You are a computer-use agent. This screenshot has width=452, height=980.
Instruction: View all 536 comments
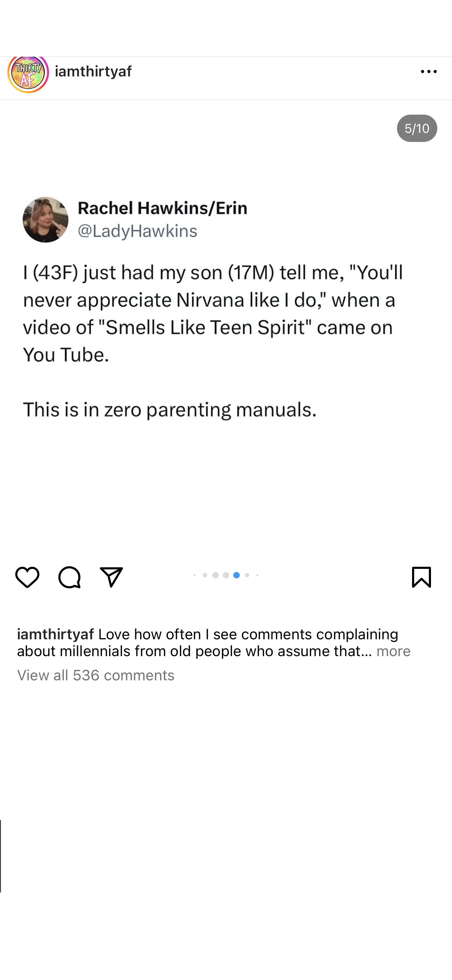point(96,675)
